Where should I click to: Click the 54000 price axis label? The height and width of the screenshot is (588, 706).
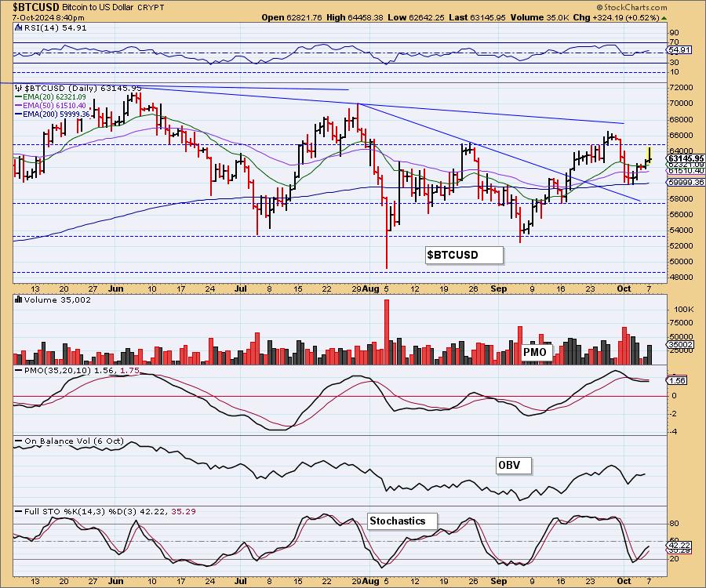[x=682, y=230]
